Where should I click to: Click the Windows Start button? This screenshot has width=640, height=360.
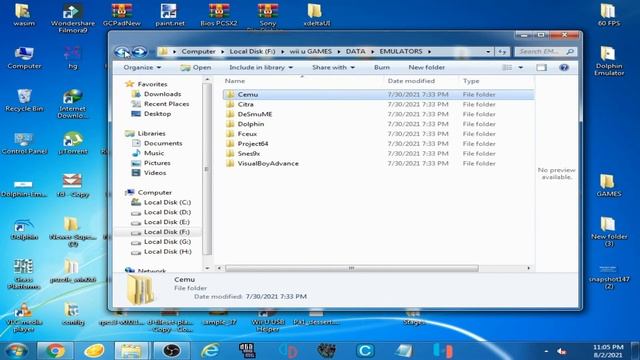(x=17, y=351)
